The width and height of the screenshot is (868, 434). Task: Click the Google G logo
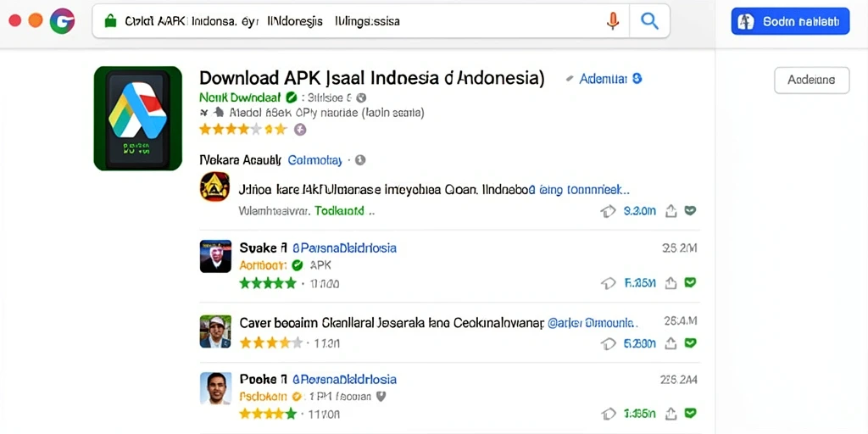(62, 21)
